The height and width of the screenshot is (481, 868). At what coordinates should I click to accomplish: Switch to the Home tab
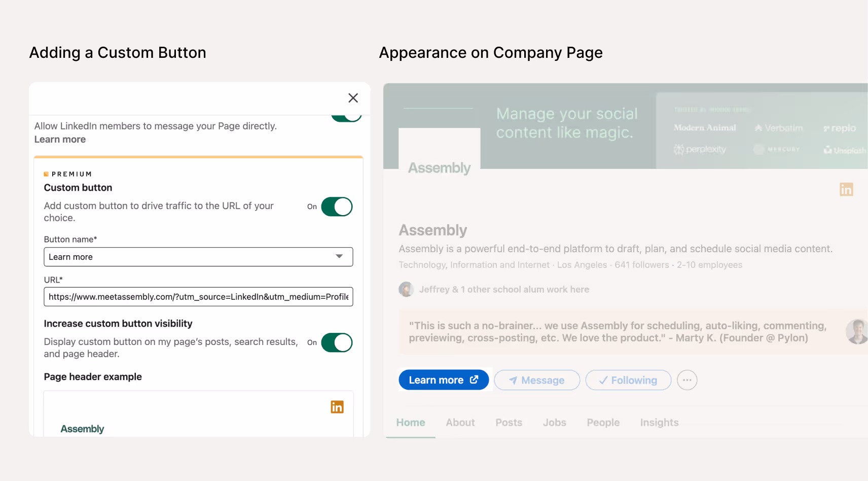411,423
